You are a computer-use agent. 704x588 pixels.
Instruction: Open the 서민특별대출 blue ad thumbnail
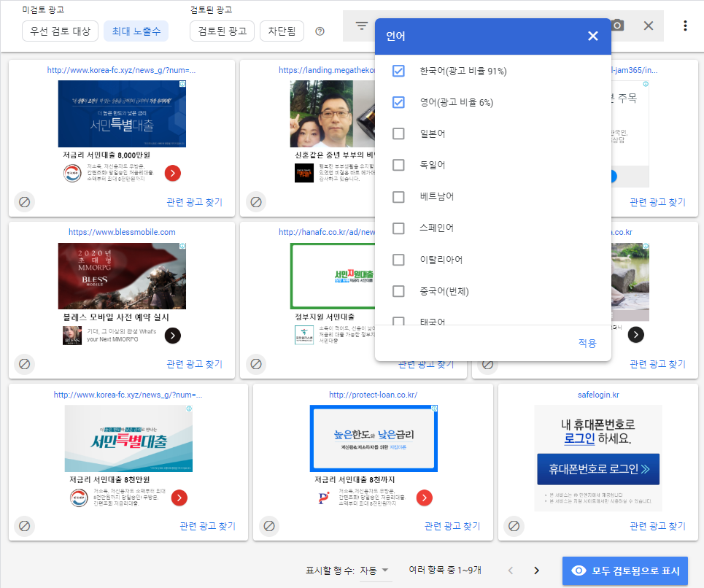point(122,114)
